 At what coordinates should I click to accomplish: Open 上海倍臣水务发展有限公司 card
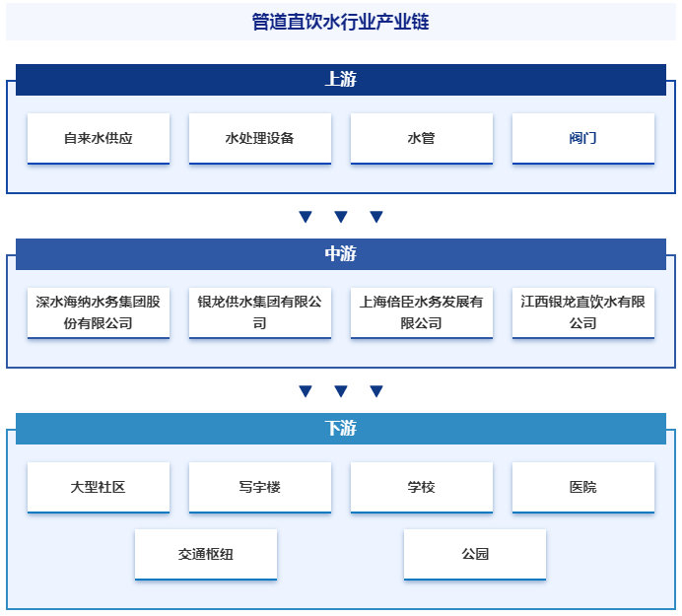tap(422, 312)
